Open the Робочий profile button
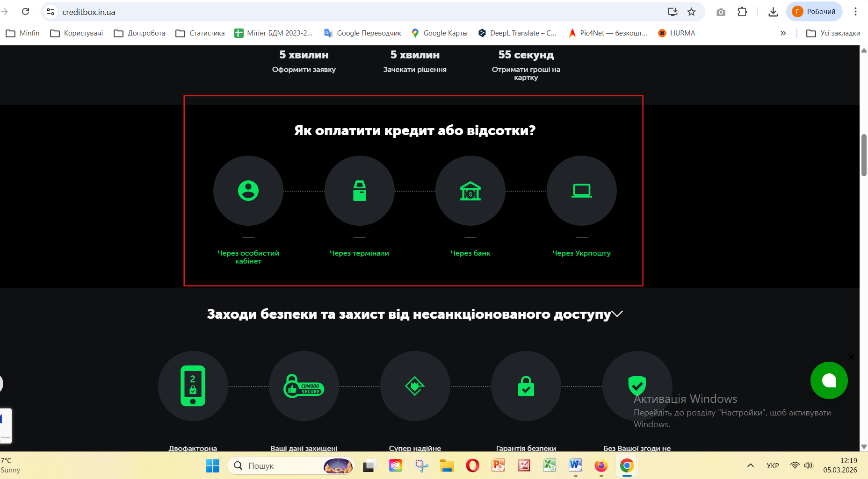Image resolution: width=868 pixels, height=479 pixels. (x=814, y=12)
